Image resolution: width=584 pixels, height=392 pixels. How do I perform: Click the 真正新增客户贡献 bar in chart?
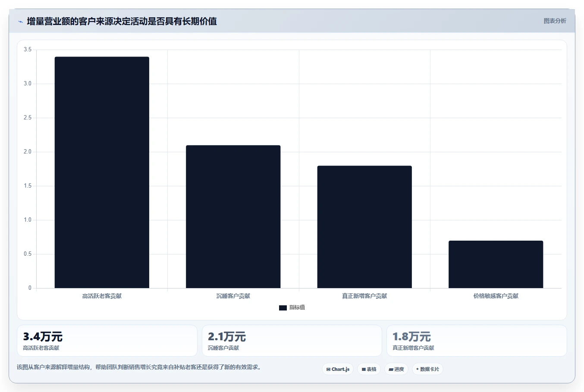(364, 227)
